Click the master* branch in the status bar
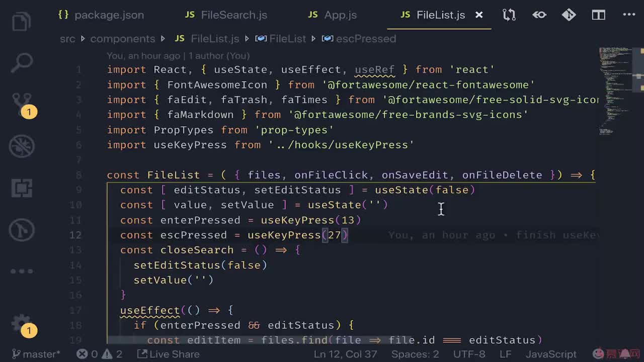 (x=36, y=354)
